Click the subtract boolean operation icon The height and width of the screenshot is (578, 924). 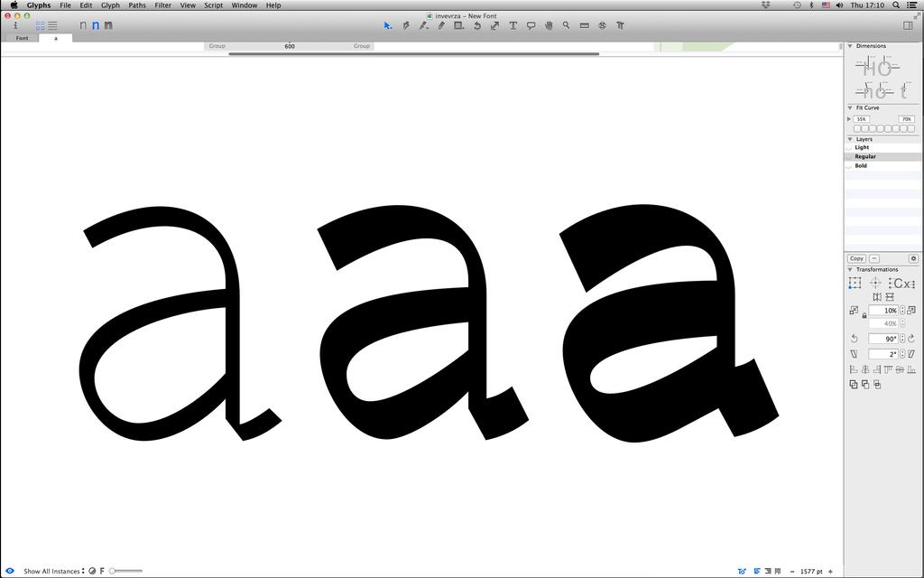click(x=865, y=385)
